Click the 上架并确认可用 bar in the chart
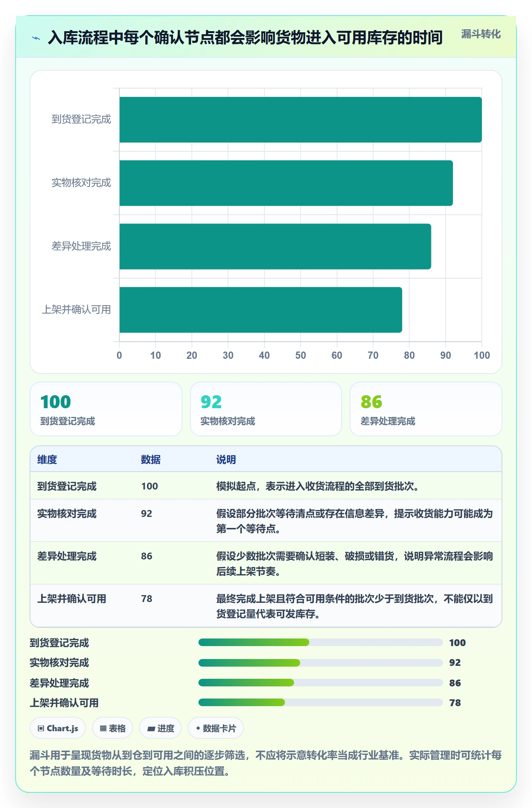This screenshot has height=808, width=532. tap(261, 310)
